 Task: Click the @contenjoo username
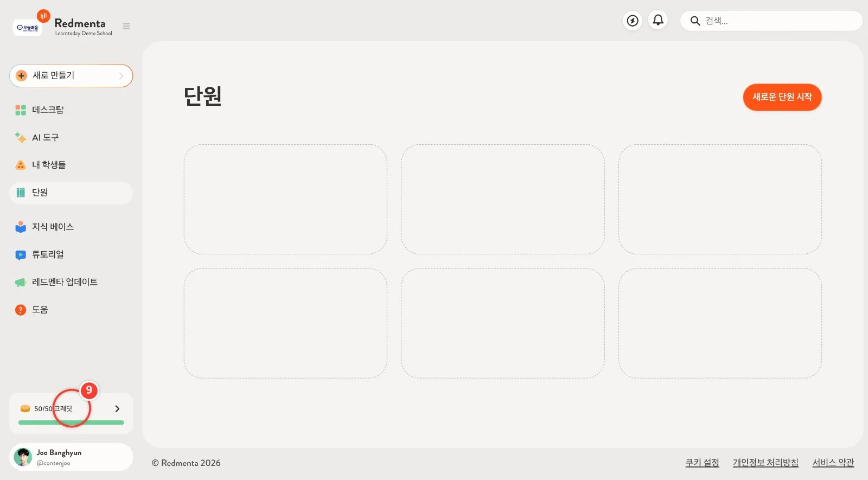54,463
